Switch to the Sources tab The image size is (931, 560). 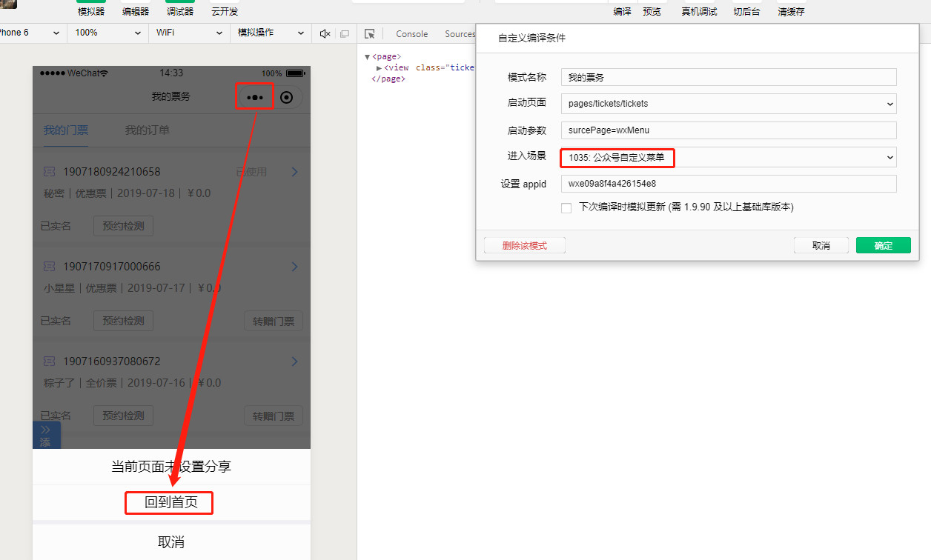pos(460,34)
